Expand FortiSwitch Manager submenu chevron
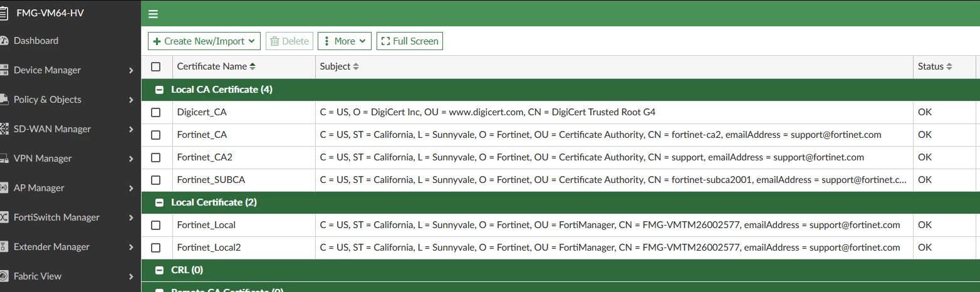Image resolution: width=980 pixels, height=292 pixels. tap(131, 217)
